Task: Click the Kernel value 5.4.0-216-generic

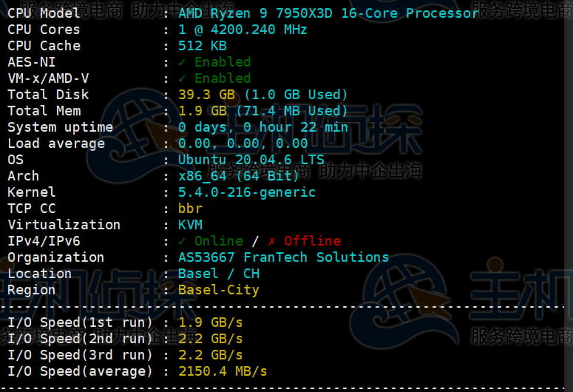Action: click(x=247, y=192)
